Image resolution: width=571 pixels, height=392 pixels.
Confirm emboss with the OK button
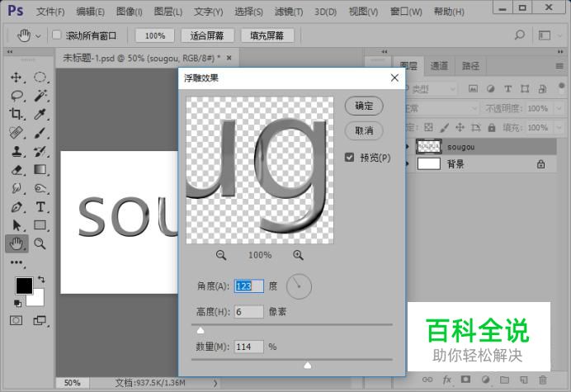click(364, 106)
